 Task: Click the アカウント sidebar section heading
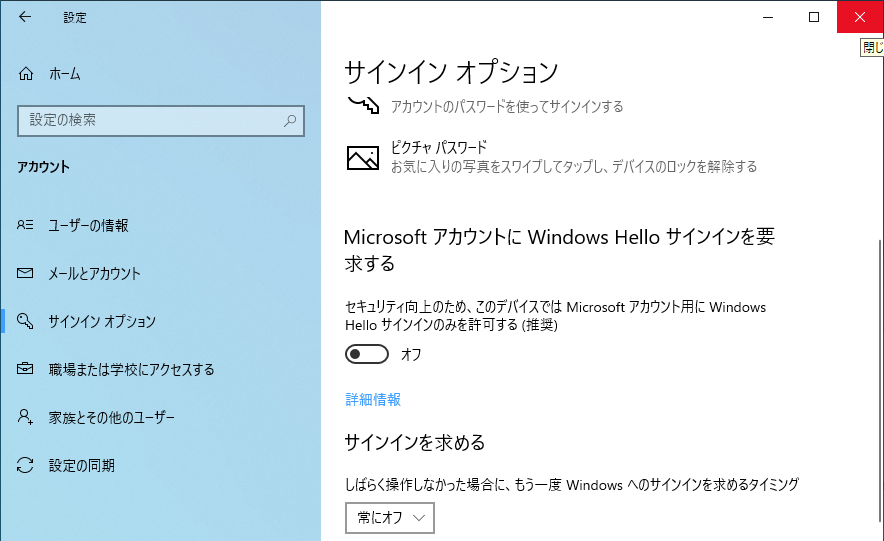point(43,167)
